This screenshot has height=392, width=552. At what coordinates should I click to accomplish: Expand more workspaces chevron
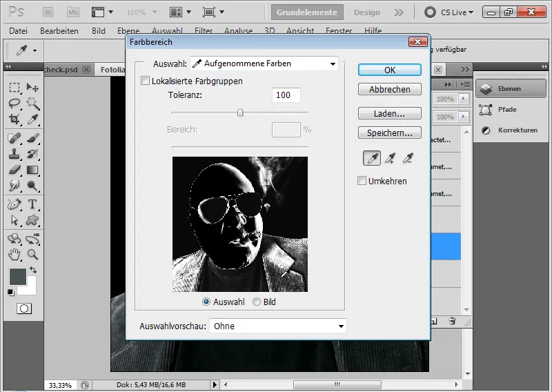pos(399,12)
